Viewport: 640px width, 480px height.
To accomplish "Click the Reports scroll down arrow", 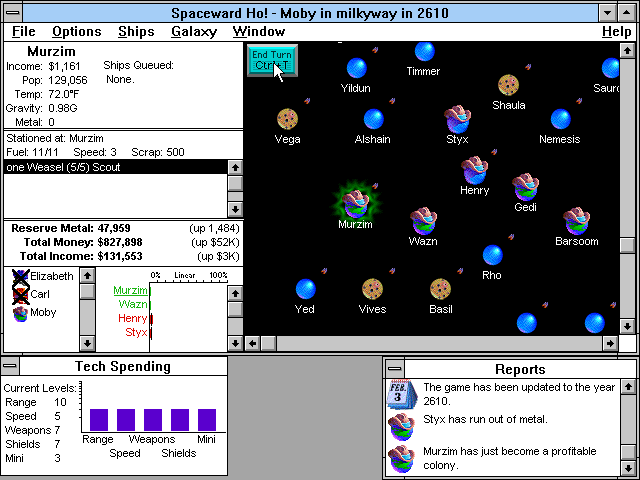I will click(x=628, y=467).
